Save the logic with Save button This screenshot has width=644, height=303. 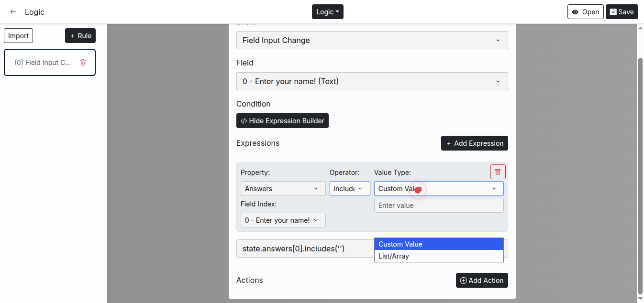pos(622,12)
